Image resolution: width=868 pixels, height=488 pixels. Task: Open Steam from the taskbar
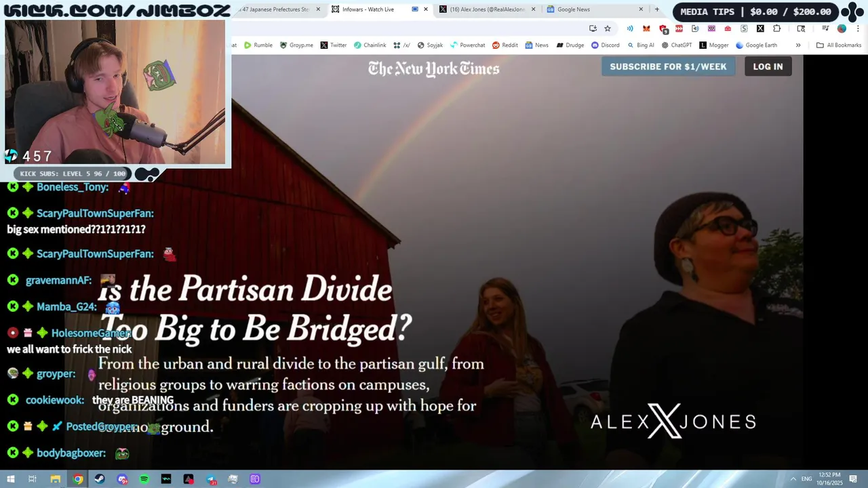pos(100,479)
